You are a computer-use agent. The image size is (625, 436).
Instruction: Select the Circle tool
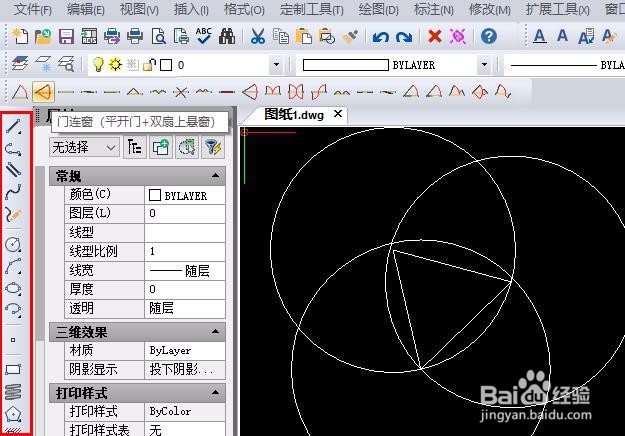(x=13, y=244)
